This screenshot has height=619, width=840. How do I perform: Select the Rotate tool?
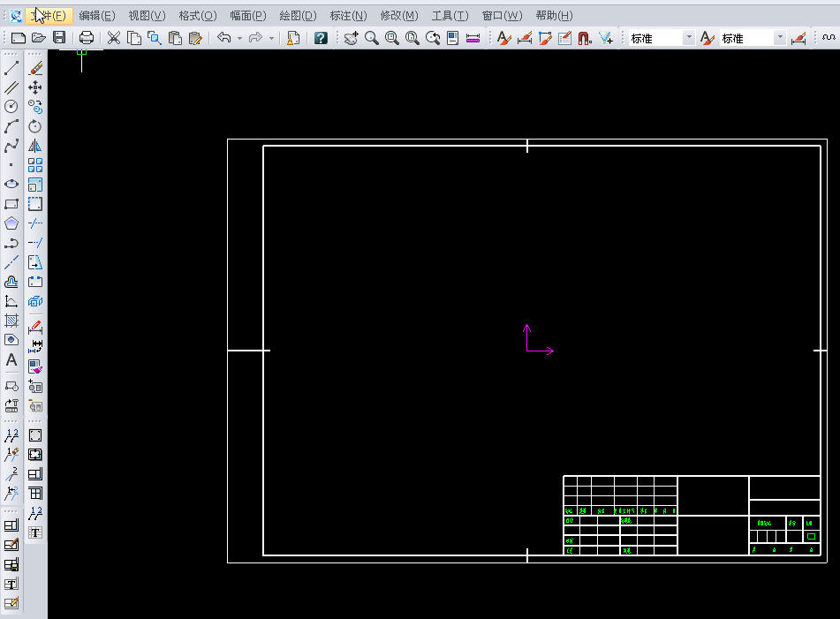point(35,126)
